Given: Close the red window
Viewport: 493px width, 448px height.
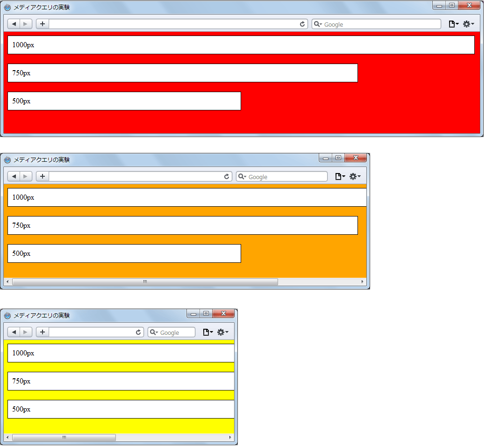Looking at the screenshot, I should [x=469, y=5].
